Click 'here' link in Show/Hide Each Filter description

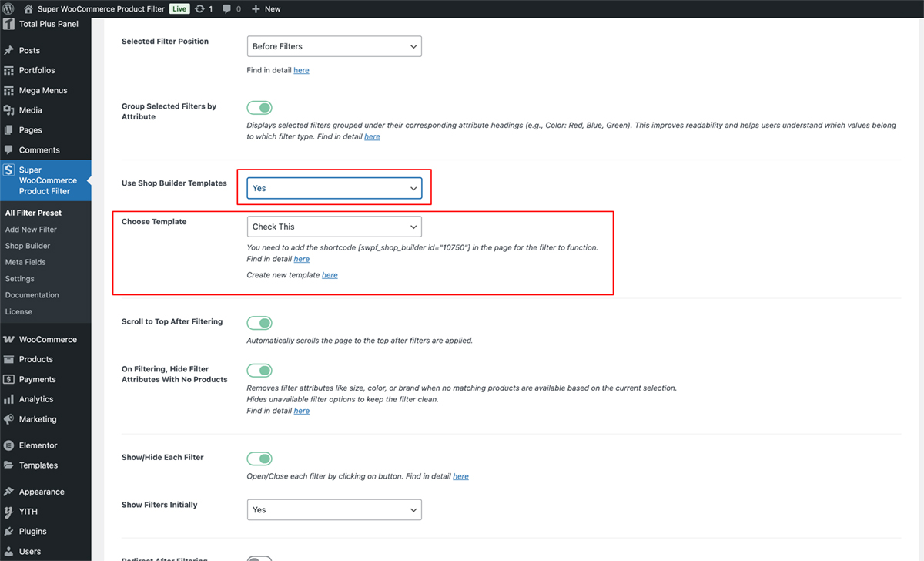[x=460, y=476]
